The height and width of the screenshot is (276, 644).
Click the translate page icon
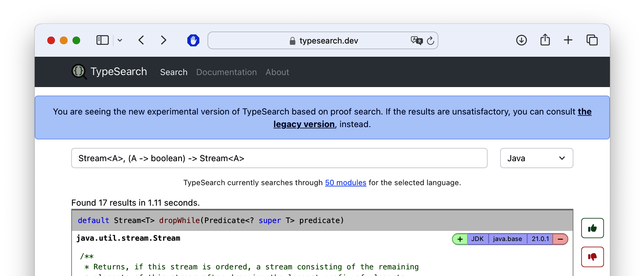pos(416,40)
